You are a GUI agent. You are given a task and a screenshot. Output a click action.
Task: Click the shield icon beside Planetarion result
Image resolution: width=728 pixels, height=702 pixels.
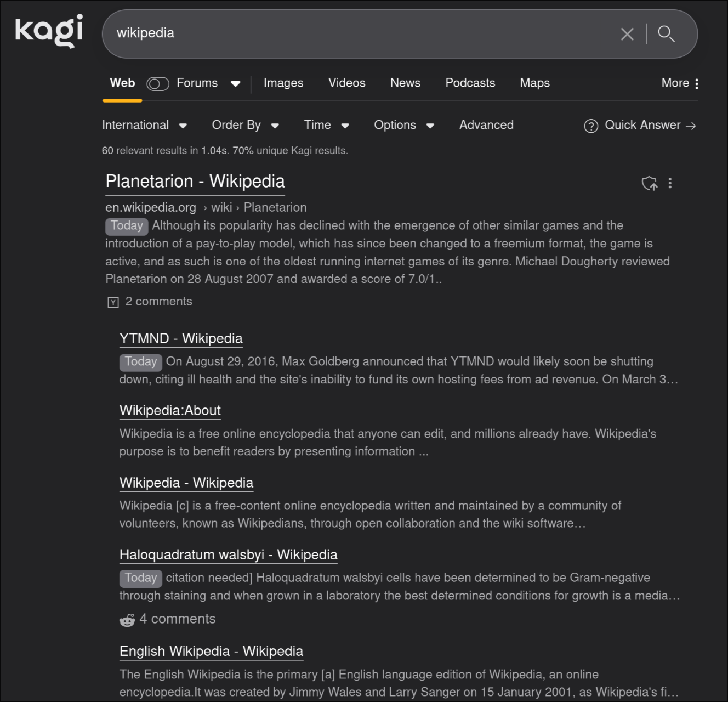click(650, 183)
